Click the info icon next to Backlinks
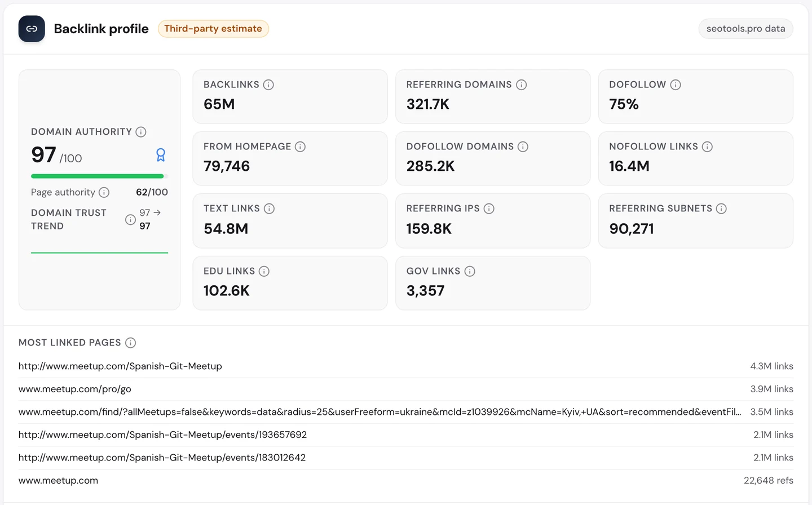The width and height of the screenshot is (812, 505). 268,85
